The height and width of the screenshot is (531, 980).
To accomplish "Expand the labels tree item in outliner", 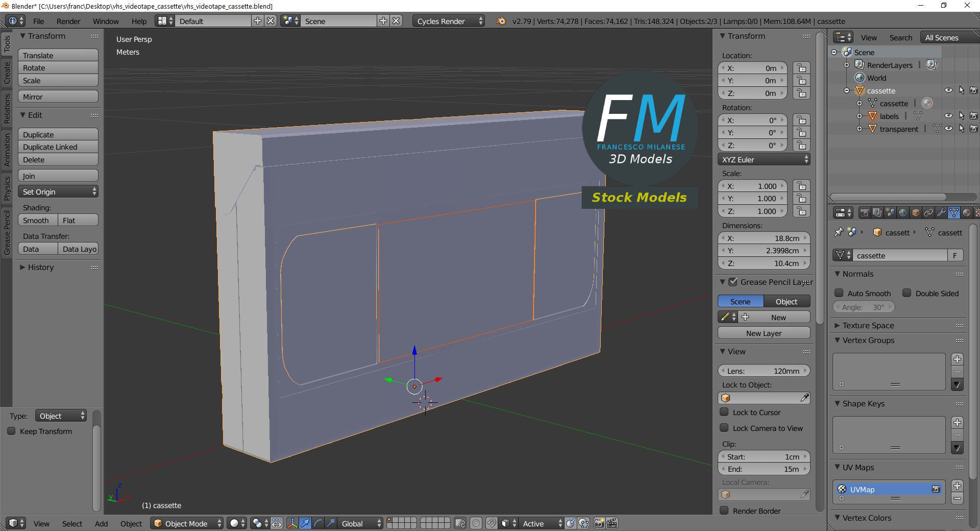I will tap(860, 116).
